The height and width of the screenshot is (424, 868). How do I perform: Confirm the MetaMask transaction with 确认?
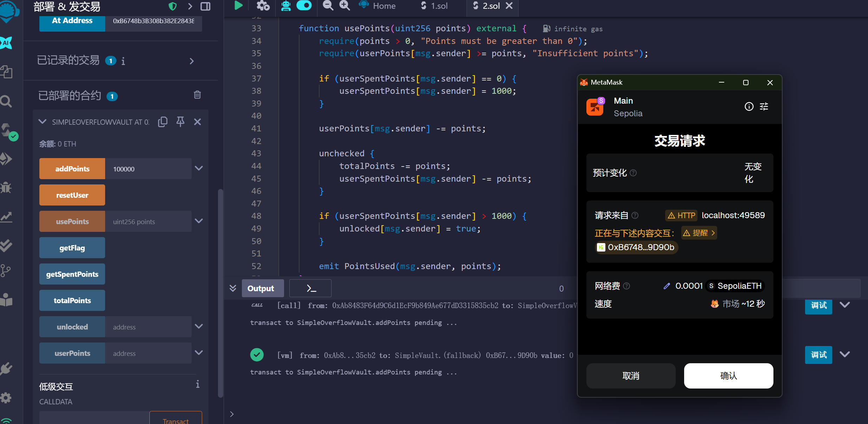(728, 376)
